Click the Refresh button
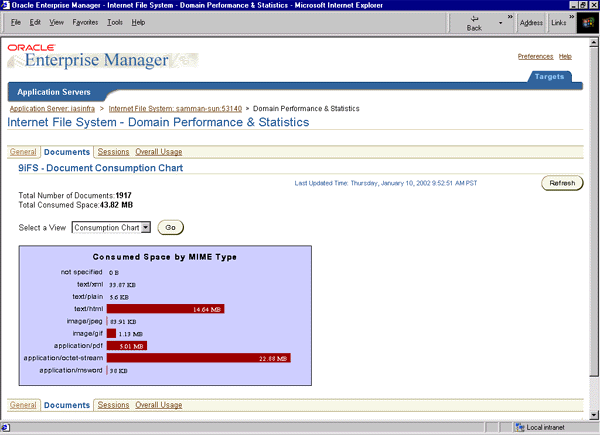600x435 pixels. tap(562, 183)
